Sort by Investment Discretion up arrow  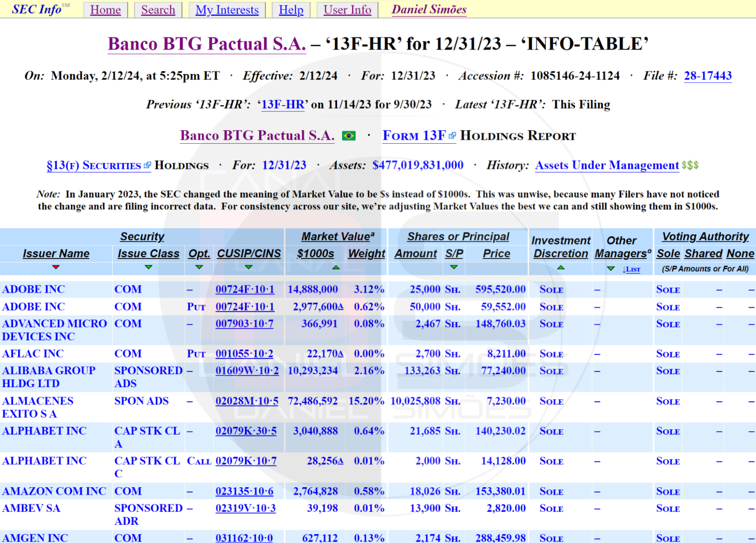pos(561,267)
